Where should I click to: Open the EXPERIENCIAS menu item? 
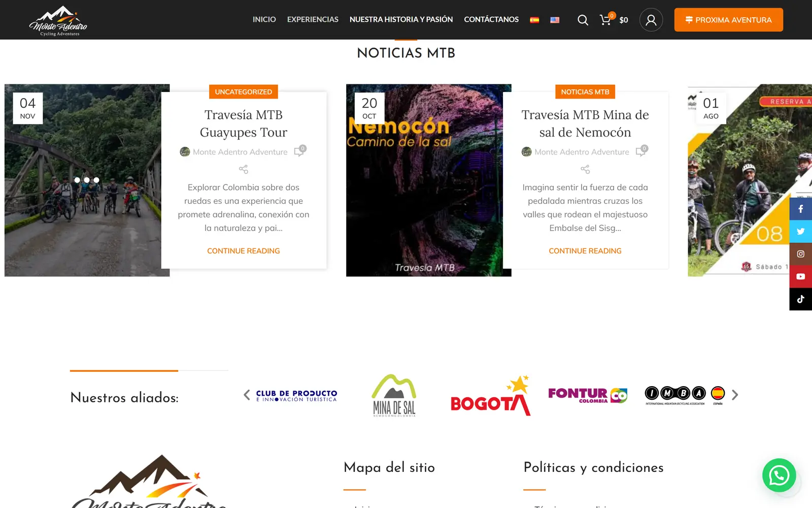point(313,19)
